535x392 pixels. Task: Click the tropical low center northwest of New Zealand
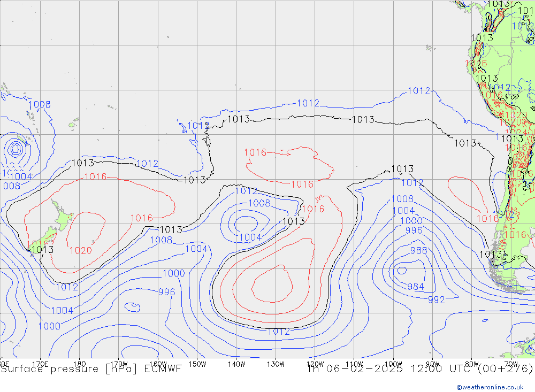16,148
